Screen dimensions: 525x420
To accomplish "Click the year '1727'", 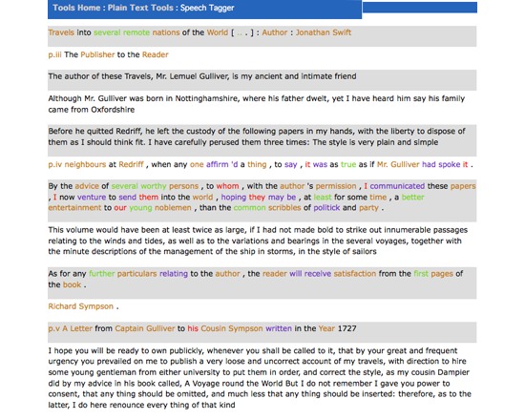I will coord(347,328).
